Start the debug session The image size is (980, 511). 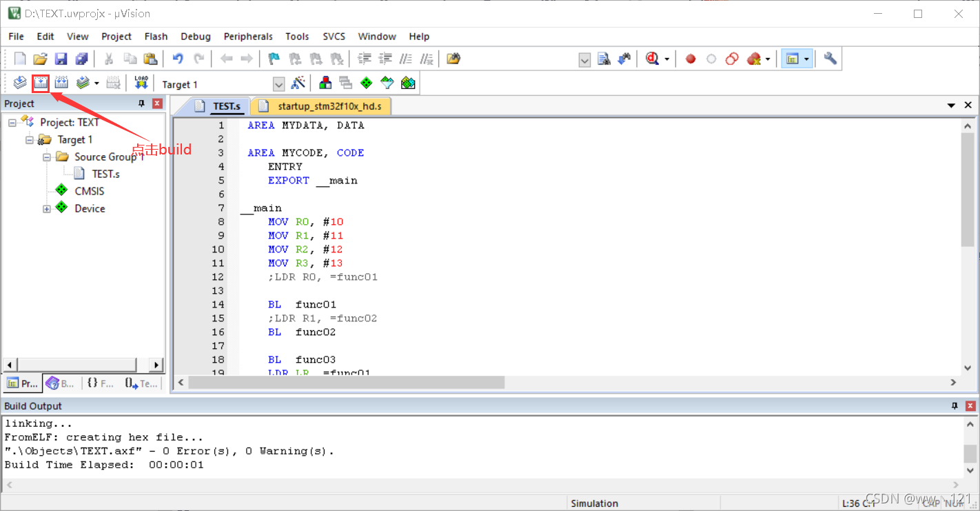click(x=652, y=59)
